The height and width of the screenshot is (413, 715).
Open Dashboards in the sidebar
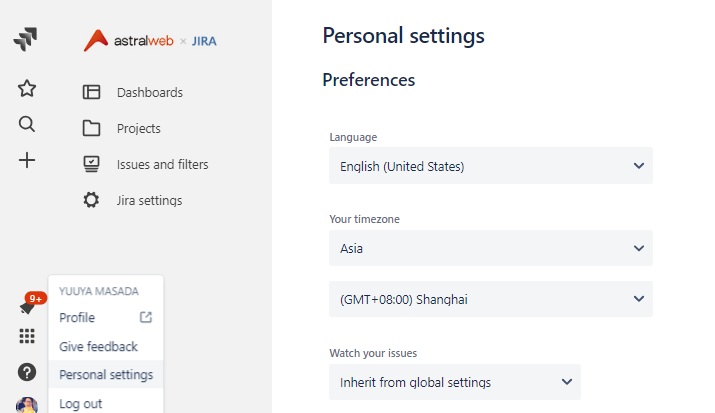tap(133, 93)
